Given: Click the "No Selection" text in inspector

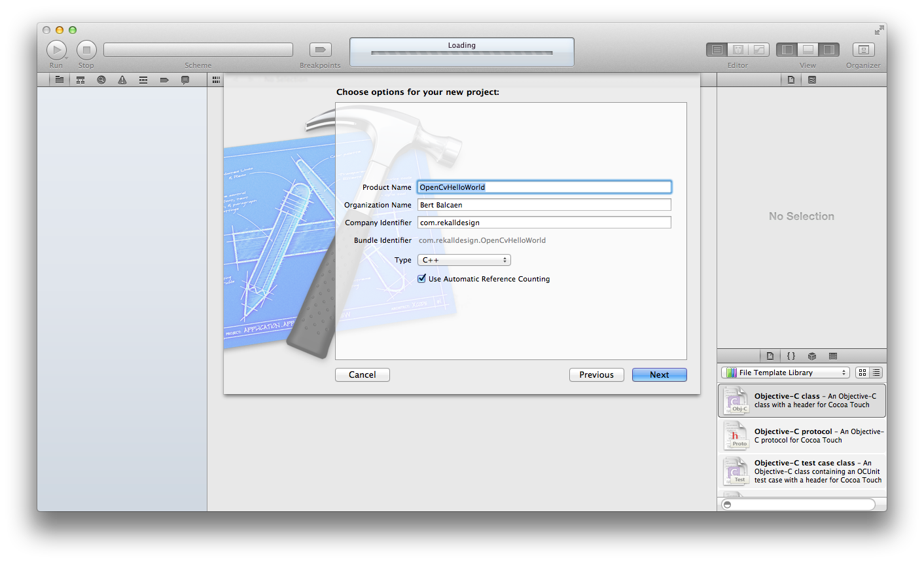Looking at the screenshot, I should click(802, 216).
